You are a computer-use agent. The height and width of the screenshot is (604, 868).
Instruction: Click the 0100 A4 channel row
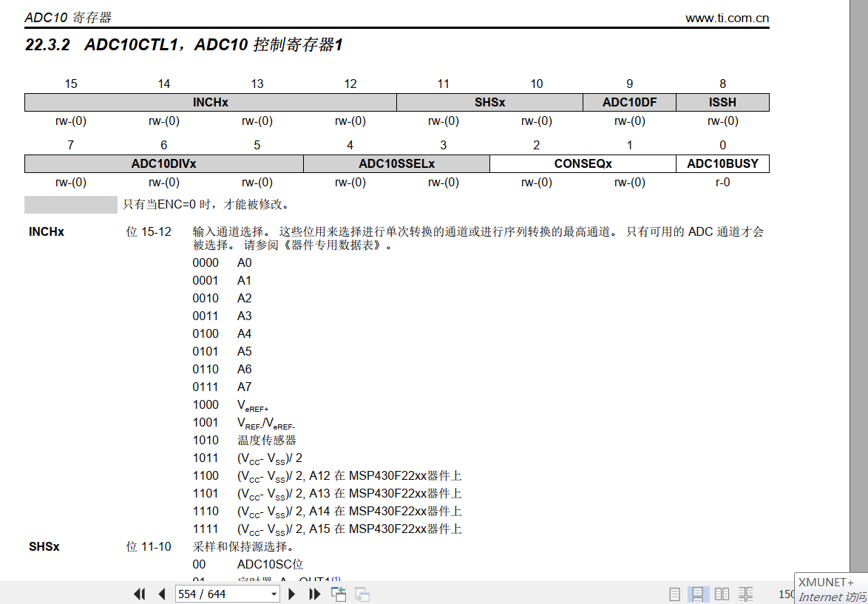tap(222, 334)
